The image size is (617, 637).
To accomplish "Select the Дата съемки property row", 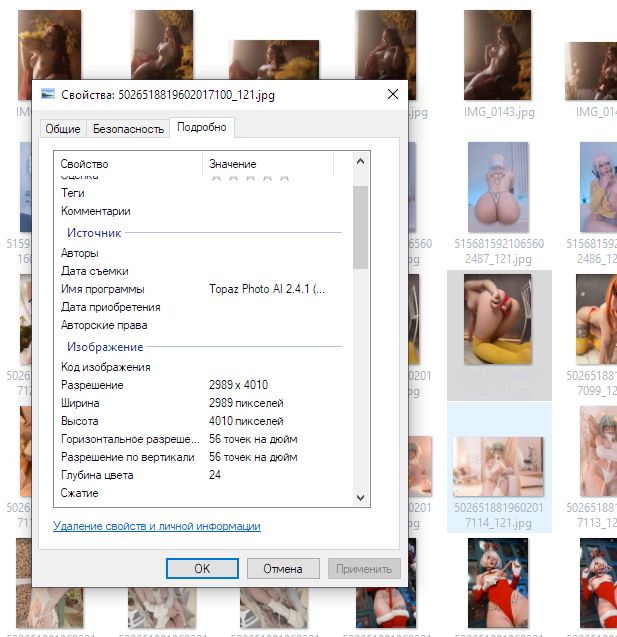I will (x=201, y=271).
